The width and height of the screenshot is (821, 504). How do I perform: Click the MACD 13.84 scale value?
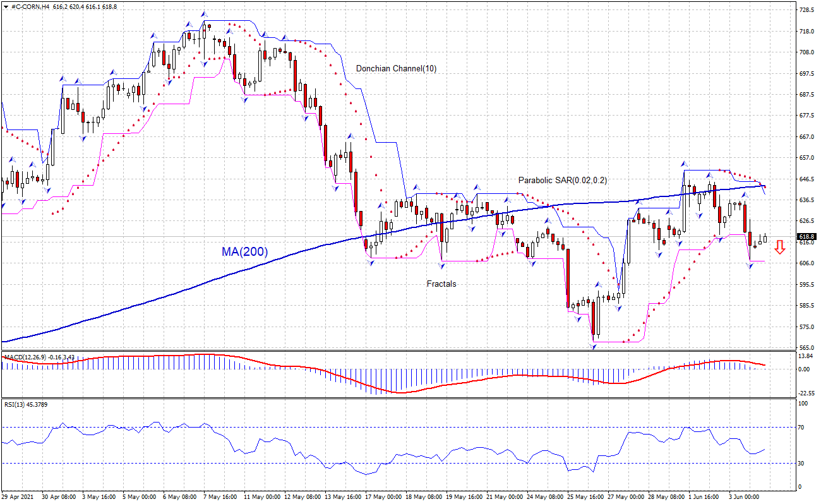(805, 357)
